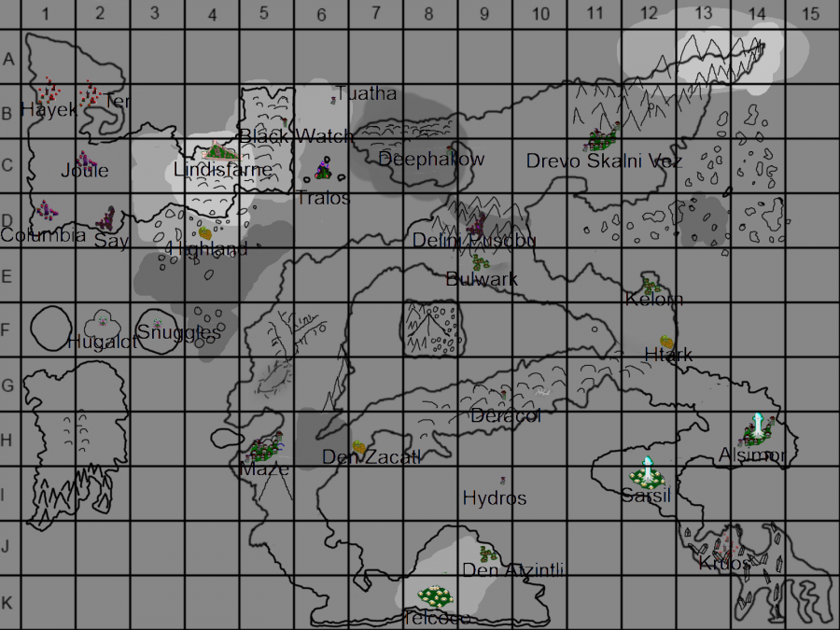Viewport: 840px width, 630px height.
Task: Click the Deephallow map label
Action: [431, 160]
